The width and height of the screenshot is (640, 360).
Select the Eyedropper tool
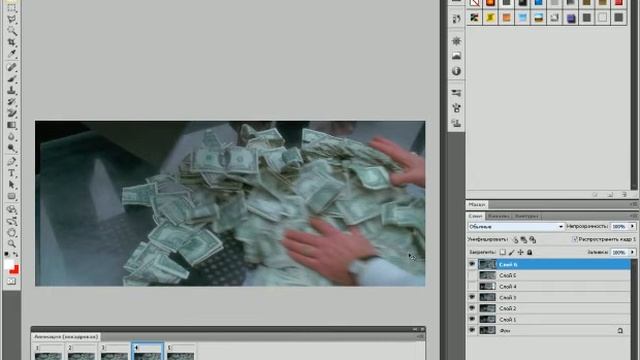(x=12, y=53)
